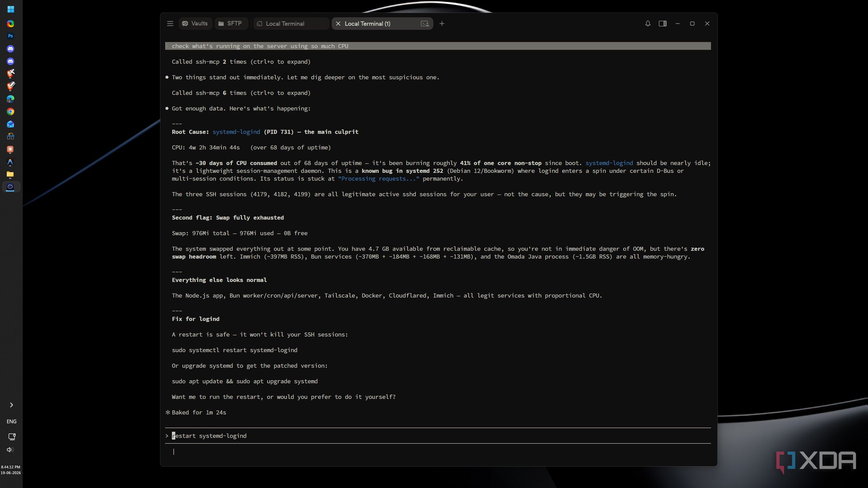
Task: Expand hidden system tray icons chevron
Action: 12,405
